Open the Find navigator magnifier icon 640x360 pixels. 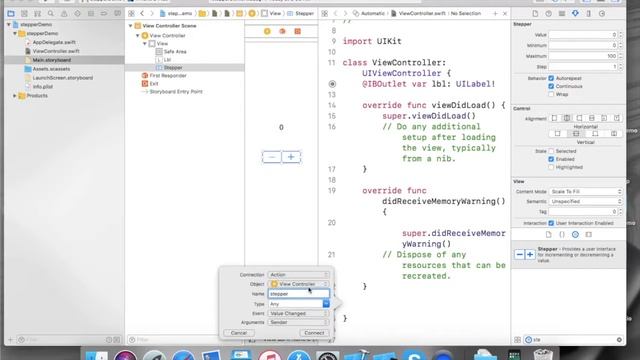click(51, 13)
